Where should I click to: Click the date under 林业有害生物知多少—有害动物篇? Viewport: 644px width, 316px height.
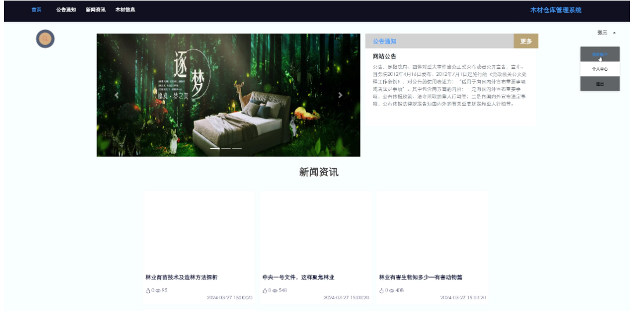(463, 298)
